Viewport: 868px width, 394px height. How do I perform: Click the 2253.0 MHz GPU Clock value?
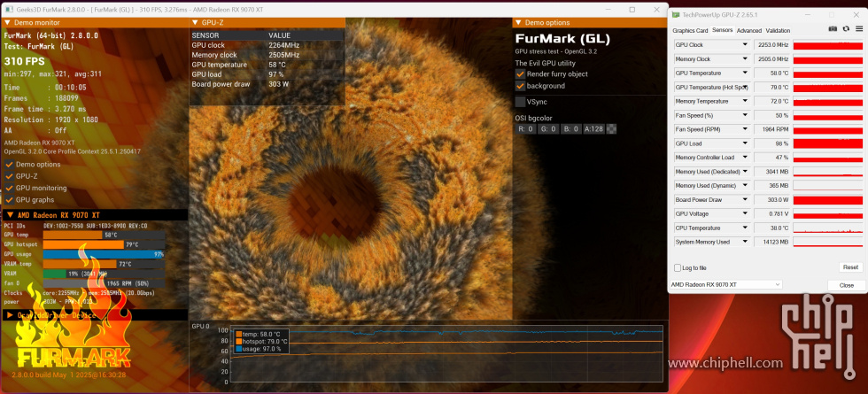(x=771, y=45)
